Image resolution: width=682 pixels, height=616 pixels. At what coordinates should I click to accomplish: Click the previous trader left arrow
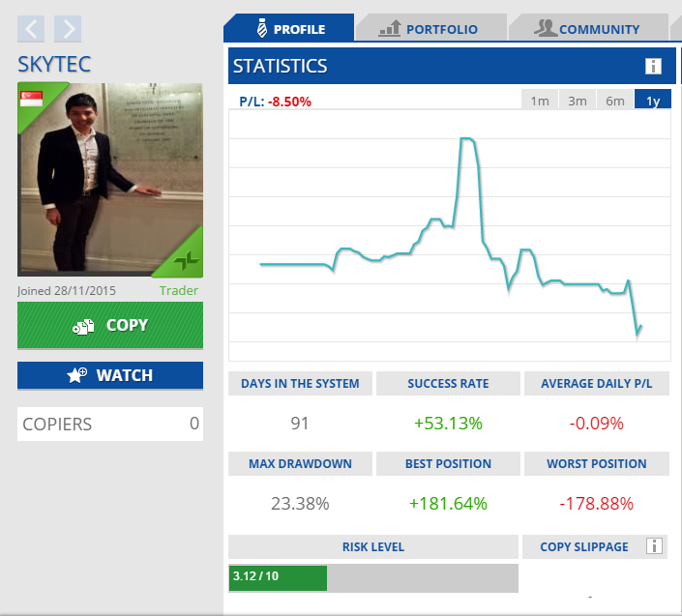(x=31, y=29)
